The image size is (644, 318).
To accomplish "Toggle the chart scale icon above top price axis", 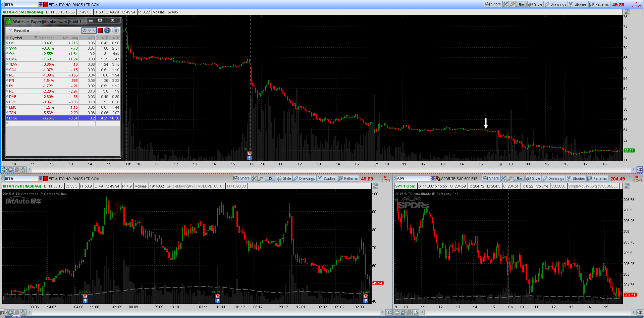I will (627, 12).
